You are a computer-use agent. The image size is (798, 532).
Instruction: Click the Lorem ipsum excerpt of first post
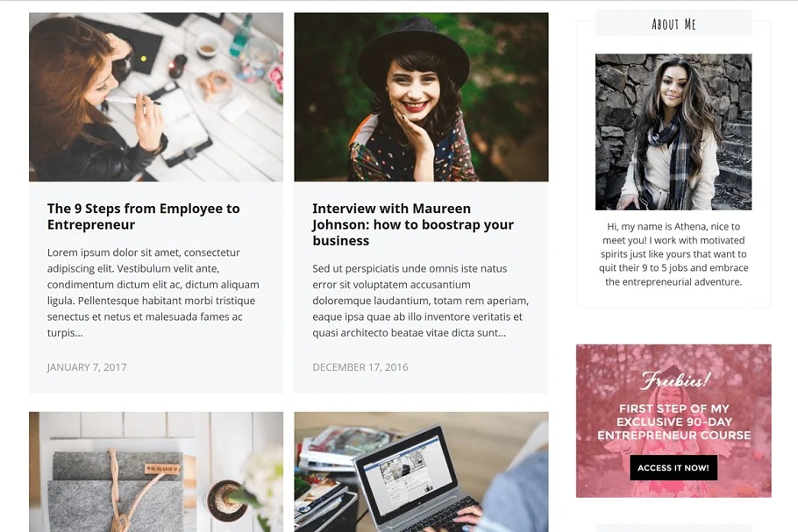[x=153, y=293]
